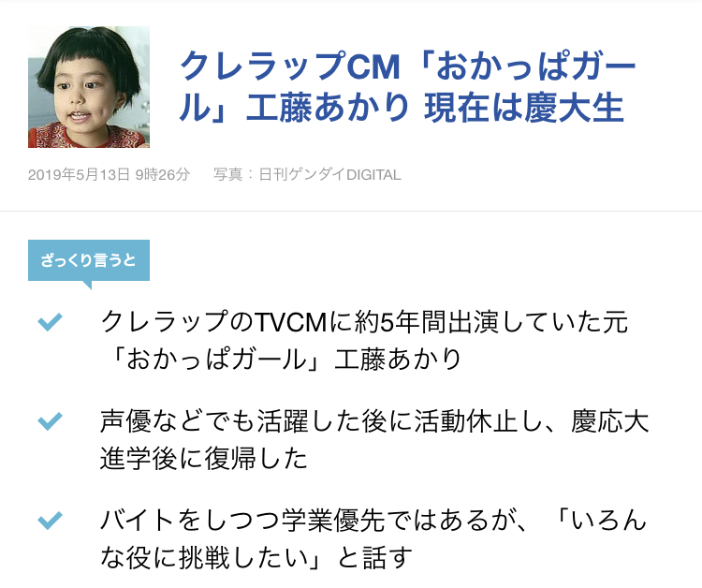Click the second blue checkmark icon

[50, 421]
